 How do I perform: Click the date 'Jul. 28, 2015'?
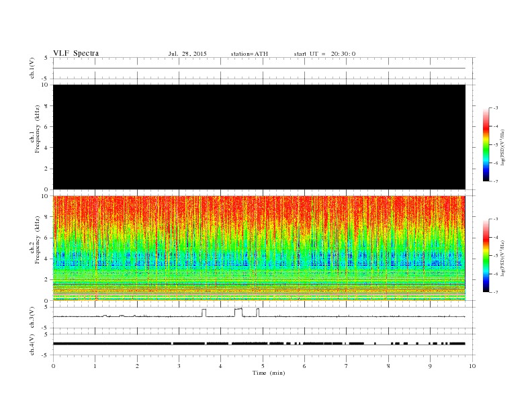[187, 54]
